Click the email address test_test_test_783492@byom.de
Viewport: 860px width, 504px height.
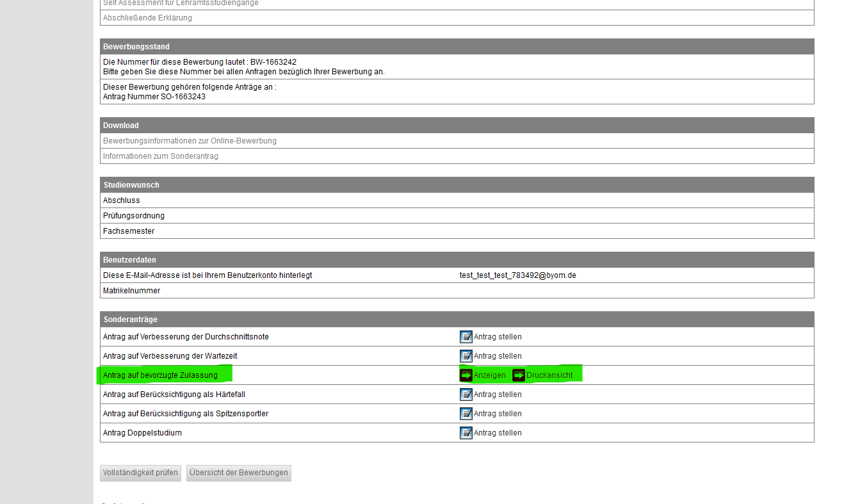click(517, 275)
